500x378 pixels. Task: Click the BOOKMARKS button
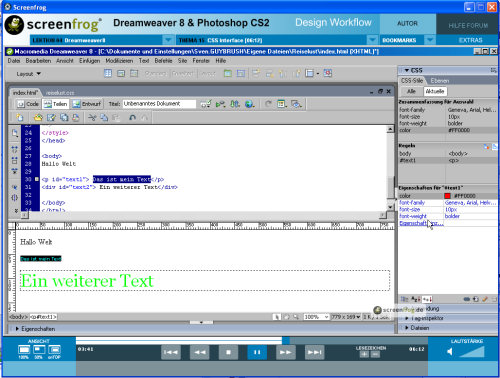point(399,40)
